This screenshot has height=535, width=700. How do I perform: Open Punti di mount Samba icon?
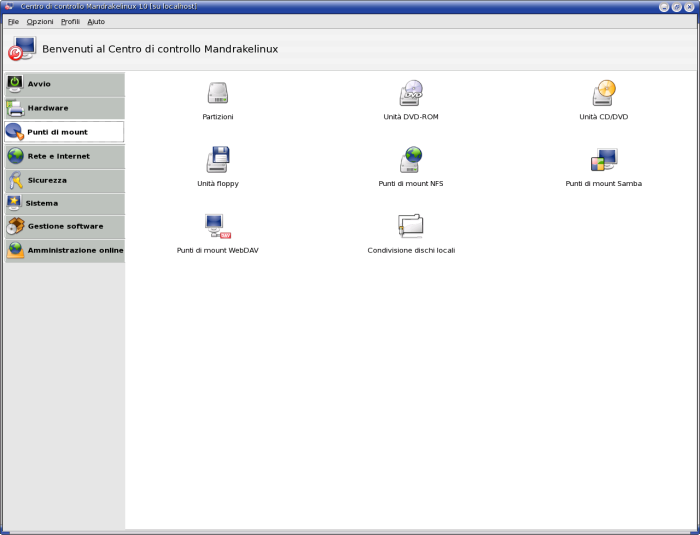(604, 160)
